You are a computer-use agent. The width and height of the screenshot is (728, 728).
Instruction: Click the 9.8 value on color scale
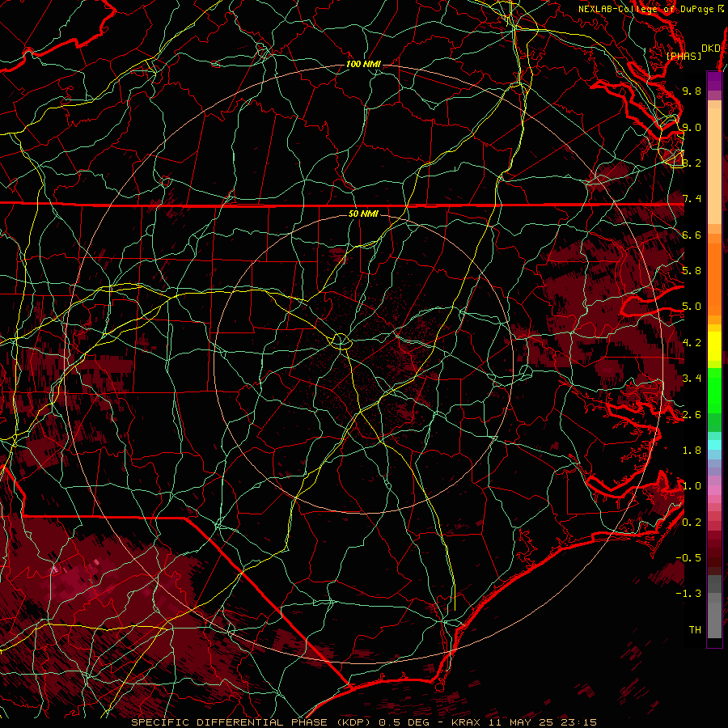[x=692, y=91]
